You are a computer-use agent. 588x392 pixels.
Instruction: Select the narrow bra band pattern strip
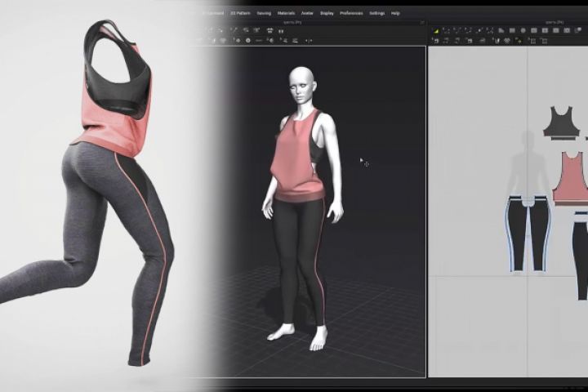point(563,139)
